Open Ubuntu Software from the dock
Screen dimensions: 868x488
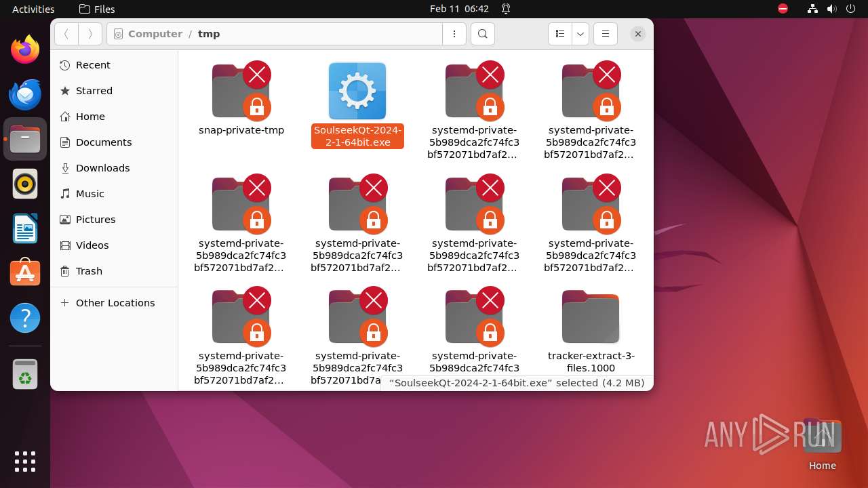(25, 273)
